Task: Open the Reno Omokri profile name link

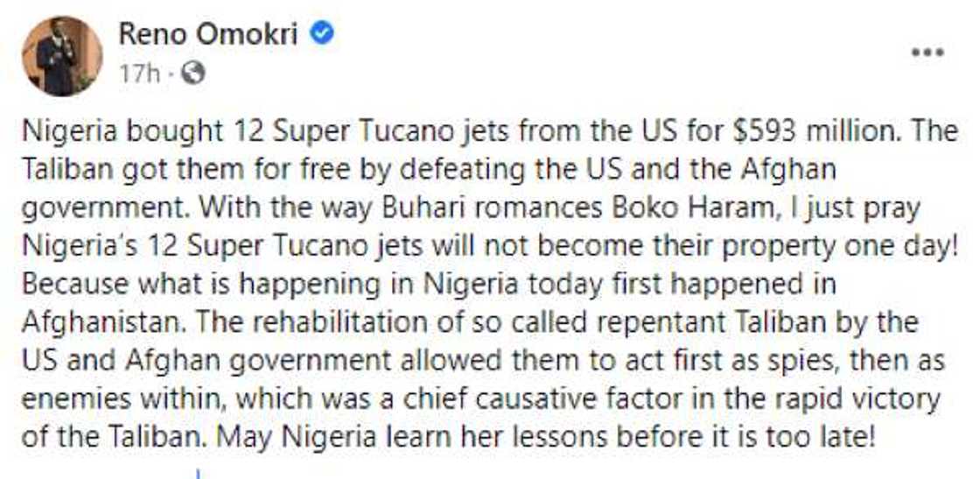Action: (206, 34)
